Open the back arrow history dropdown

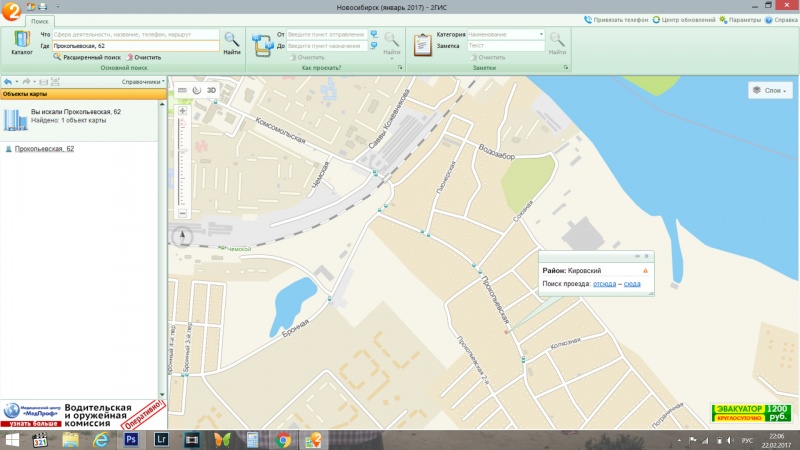coord(16,82)
